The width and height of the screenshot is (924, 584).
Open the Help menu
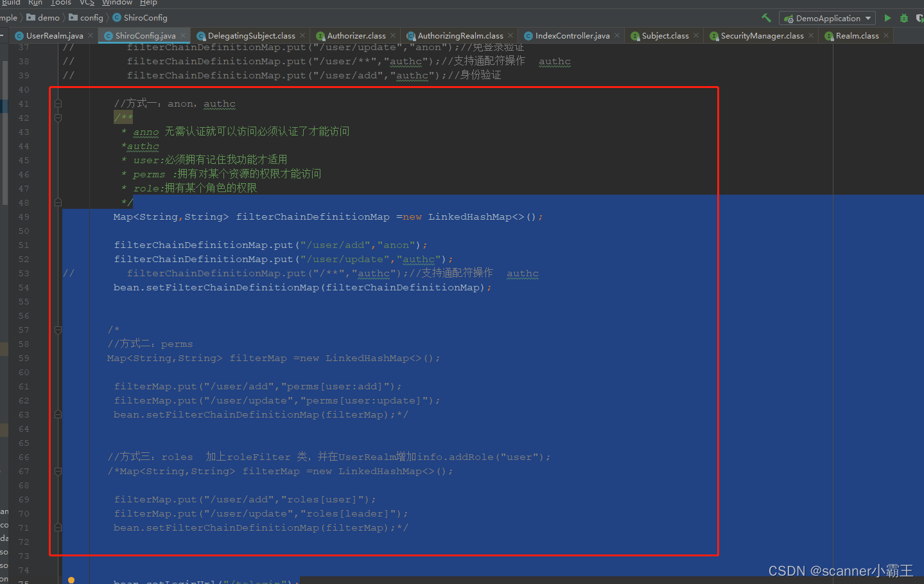coord(148,3)
